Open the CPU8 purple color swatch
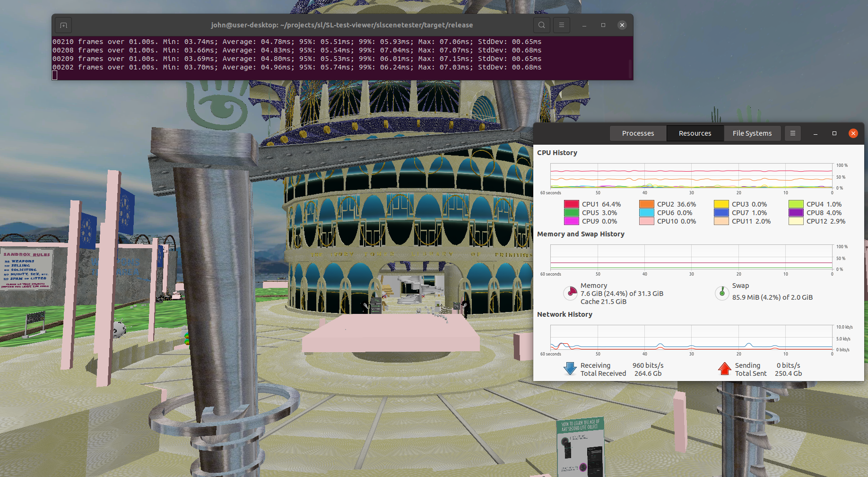This screenshot has width=868, height=477. 796,213
